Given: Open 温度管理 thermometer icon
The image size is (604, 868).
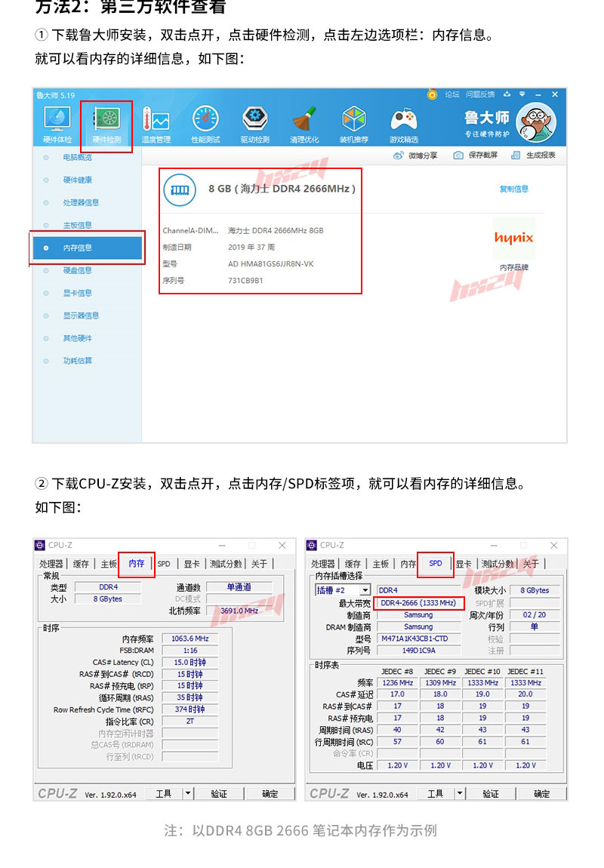Looking at the screenshot, I should pos(156,125).
